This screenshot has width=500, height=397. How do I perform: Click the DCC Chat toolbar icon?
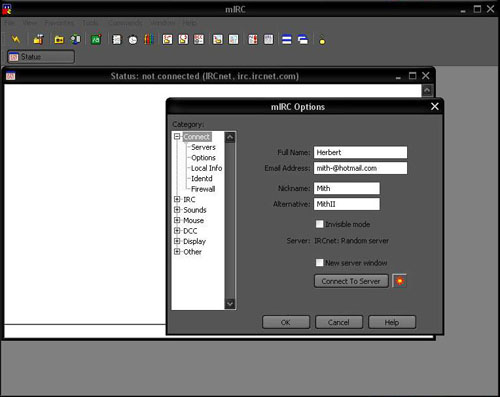[183, 40]
